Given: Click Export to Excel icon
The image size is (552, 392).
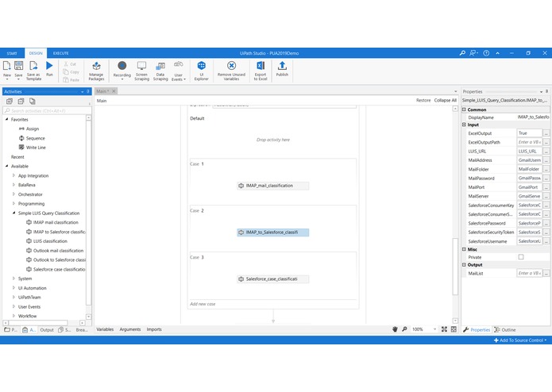Looking at the screenshot, I should tap(261, 66).
